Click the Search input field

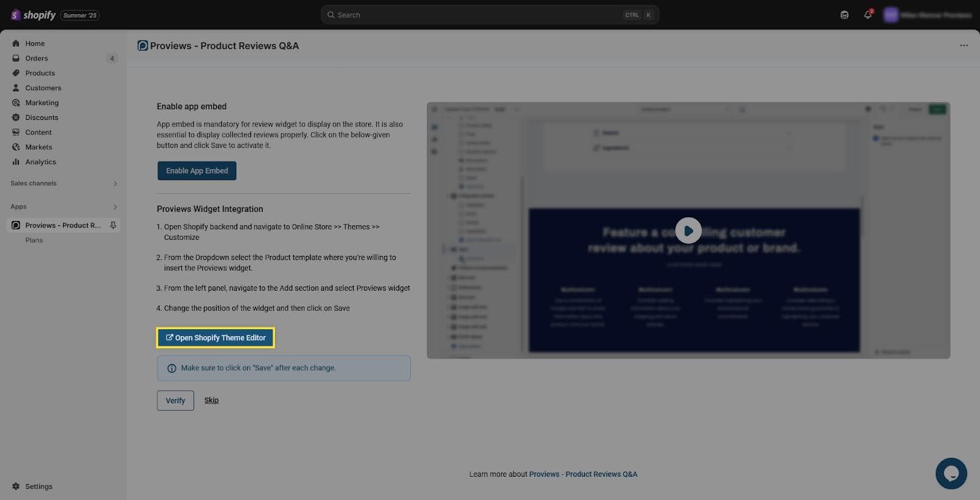pos(478,15)
